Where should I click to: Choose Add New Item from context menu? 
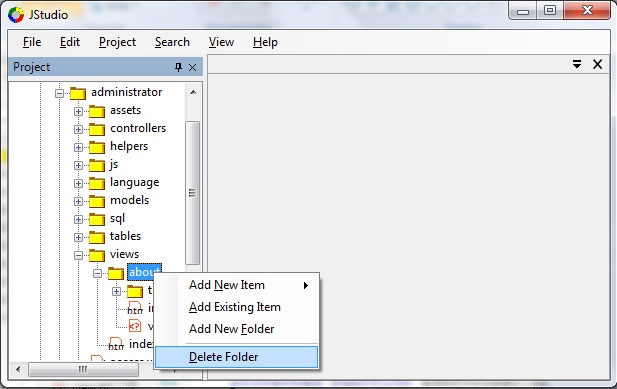pyautogui.click(x=236, y=285)
